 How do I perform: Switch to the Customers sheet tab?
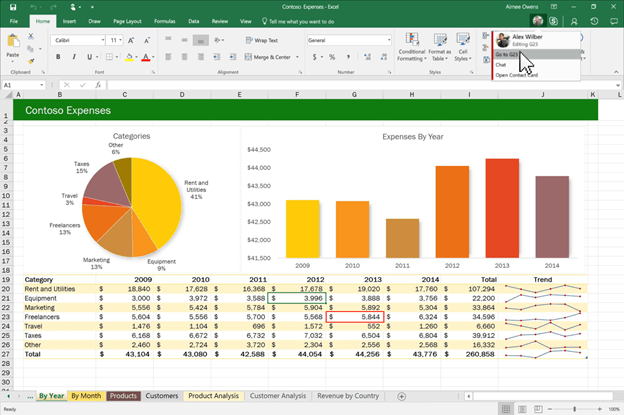point(161,396)
